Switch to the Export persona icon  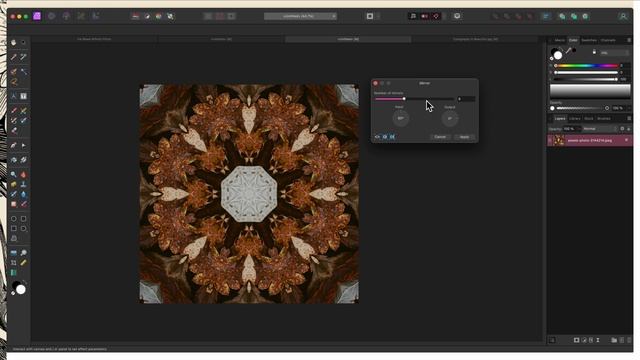(x=96, y=16)
